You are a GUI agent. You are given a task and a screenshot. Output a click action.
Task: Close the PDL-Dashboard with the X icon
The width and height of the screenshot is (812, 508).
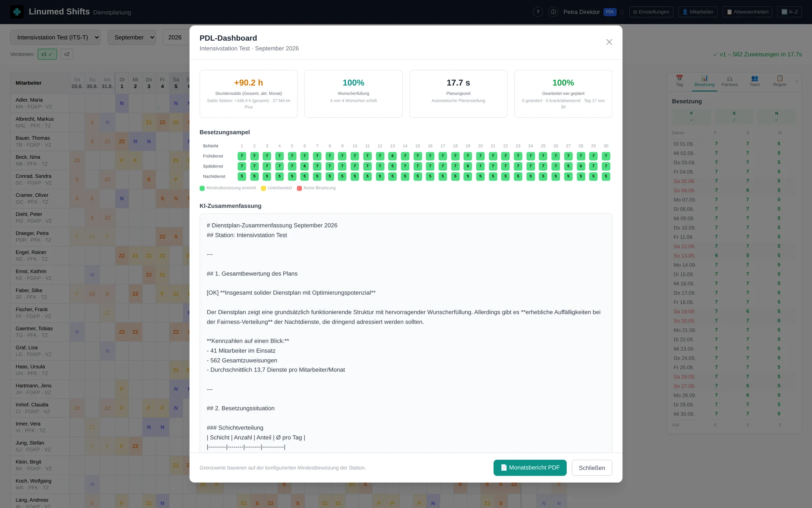click(x=609, y=42)
